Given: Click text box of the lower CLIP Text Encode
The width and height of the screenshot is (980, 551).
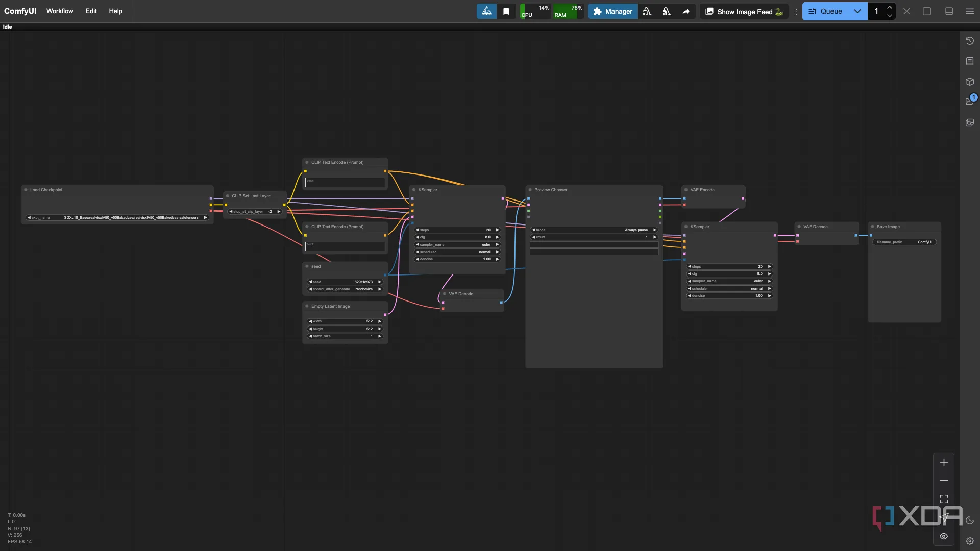Looking at the screenshot, I should click(x=345, y=246).
